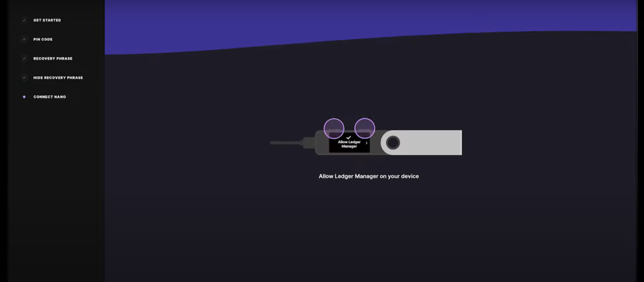This screenshot has width=644, height=282.
Task: Click 'Allow Ledger Manager on your device' text
Action: coord(369,176)
